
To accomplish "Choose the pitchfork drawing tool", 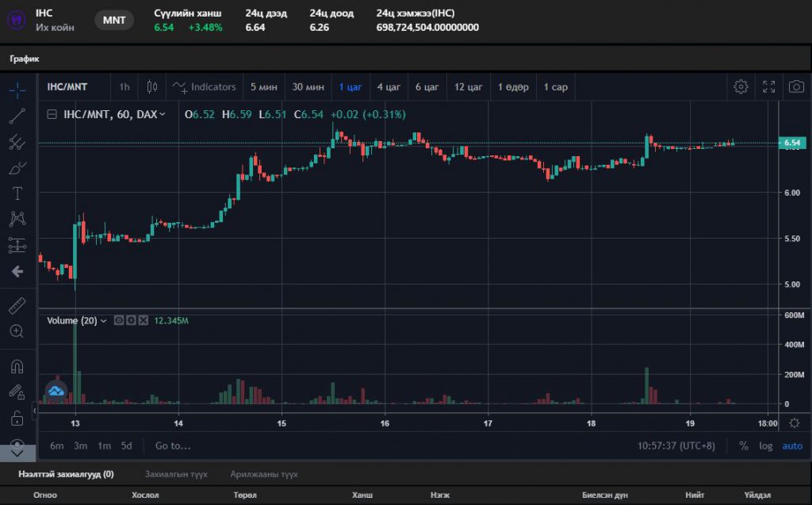I will coord(17,143).
